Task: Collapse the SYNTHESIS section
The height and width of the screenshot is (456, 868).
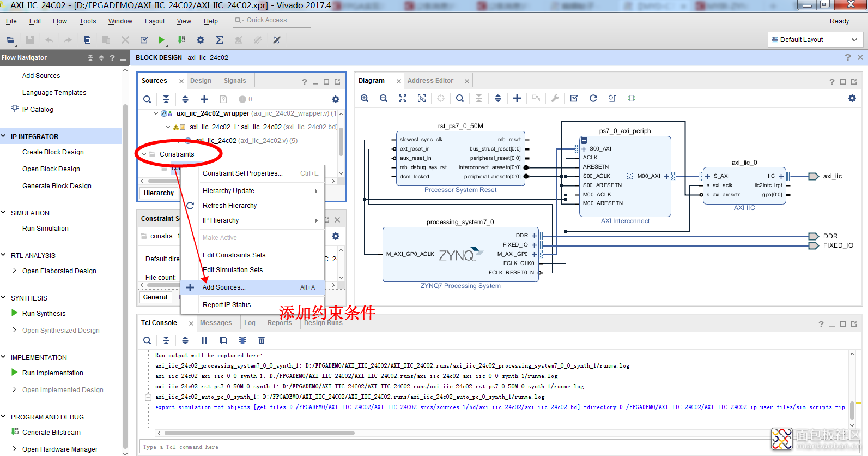Action: coord(3,298)
